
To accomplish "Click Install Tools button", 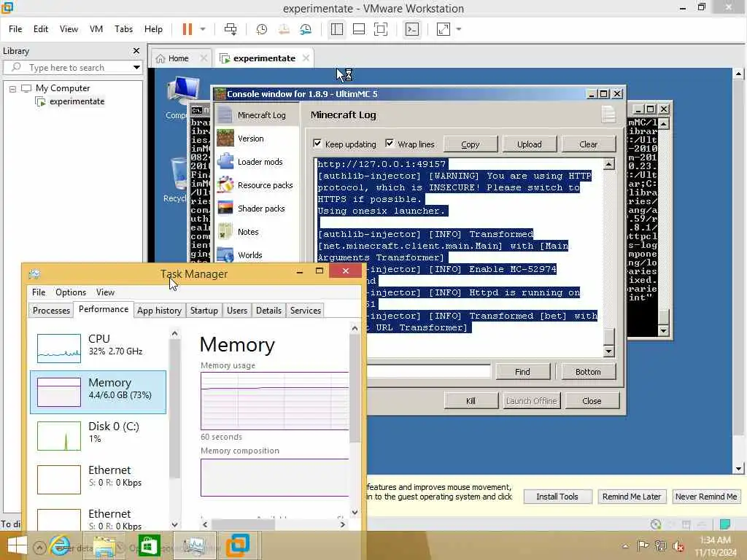I will pyautogui.click(x=557, y=497).
